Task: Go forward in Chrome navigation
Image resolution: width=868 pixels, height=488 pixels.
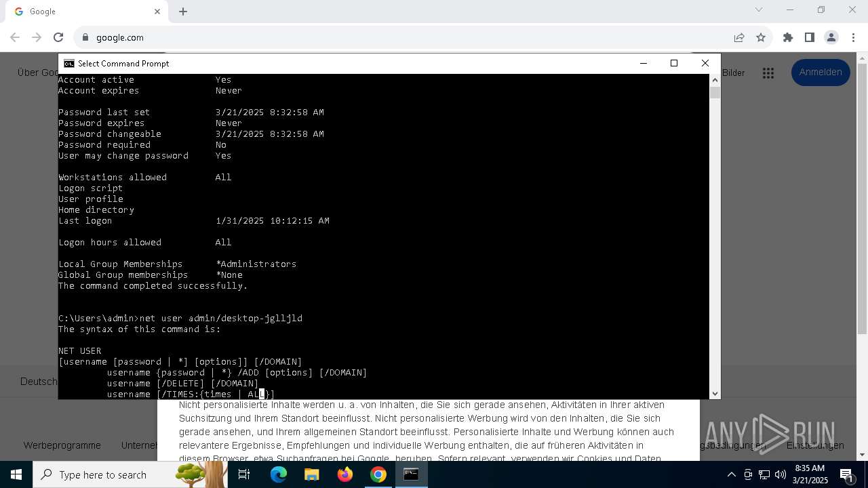Action: tap(37, 37)
